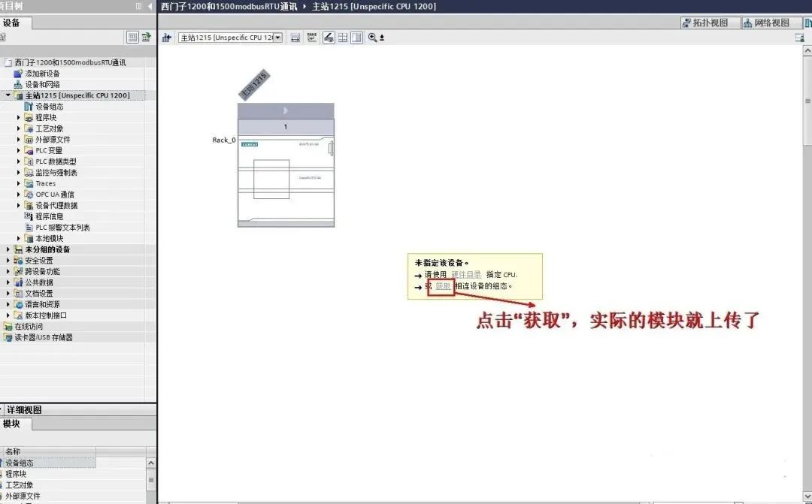Click the PLC 数据类型 folder icon
Viewport: 812px width, 504px height.
click(29, 161)
